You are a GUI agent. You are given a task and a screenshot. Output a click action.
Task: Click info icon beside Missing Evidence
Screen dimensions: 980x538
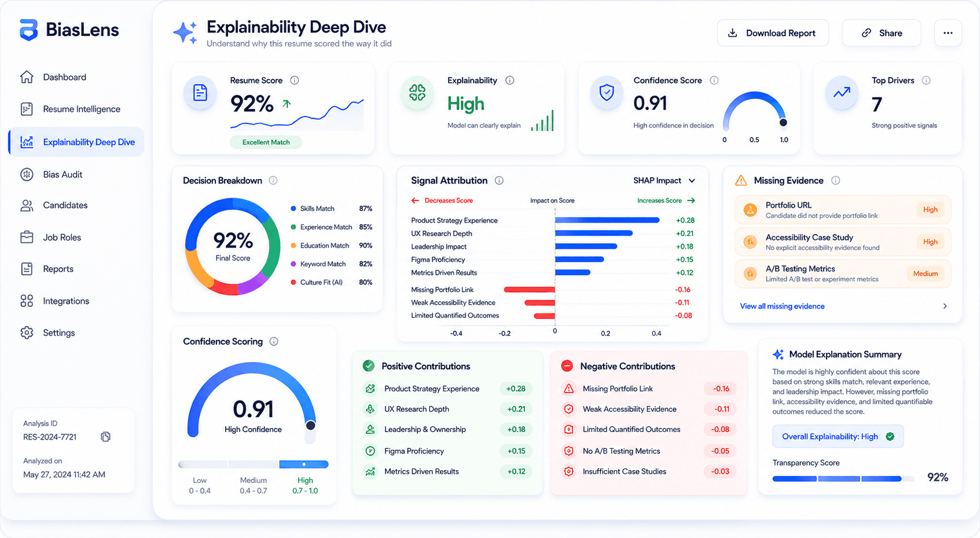coord(836,181)
